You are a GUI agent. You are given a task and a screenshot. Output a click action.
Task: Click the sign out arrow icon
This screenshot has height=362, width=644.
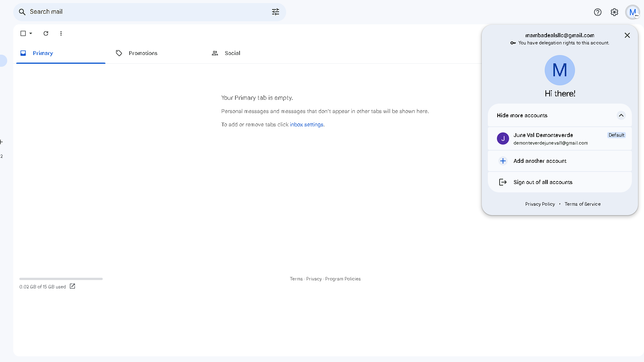coord(503,182)
